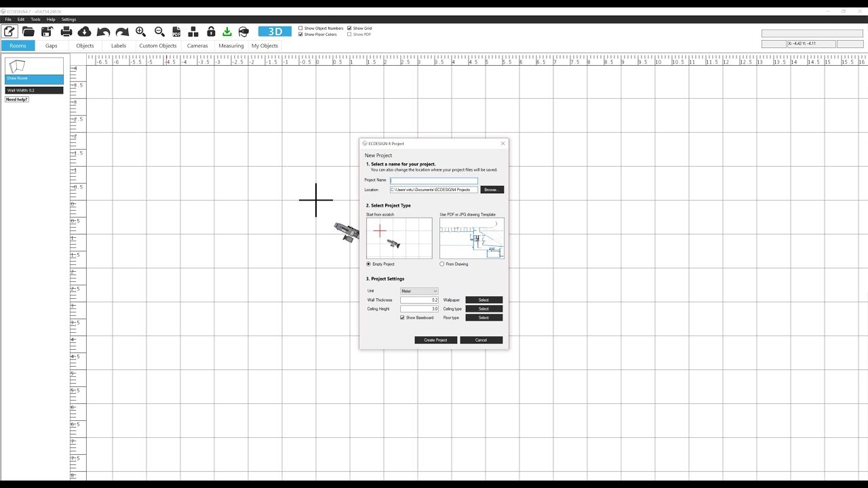Open the Unit dropdown showing Meter

click(x=419, y=291)
